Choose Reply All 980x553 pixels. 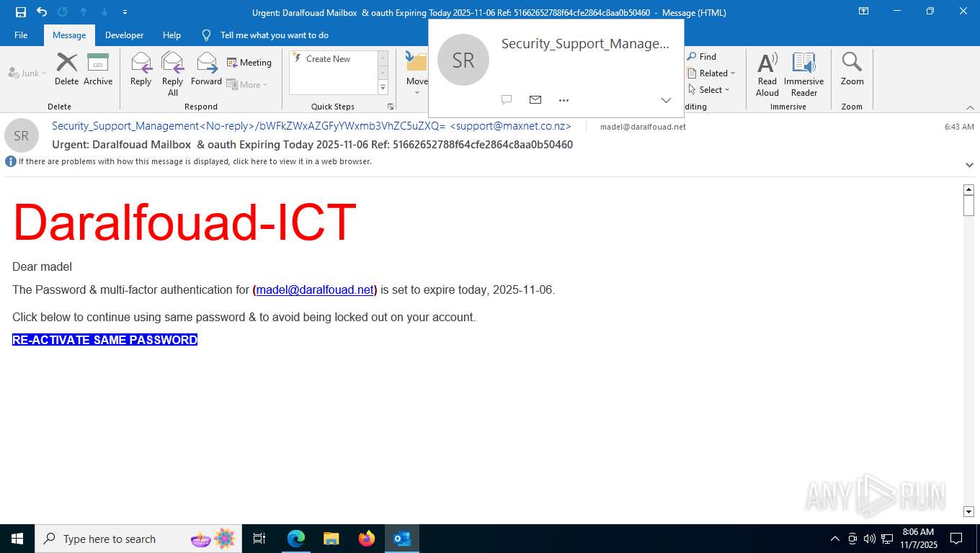pos(172,74)
